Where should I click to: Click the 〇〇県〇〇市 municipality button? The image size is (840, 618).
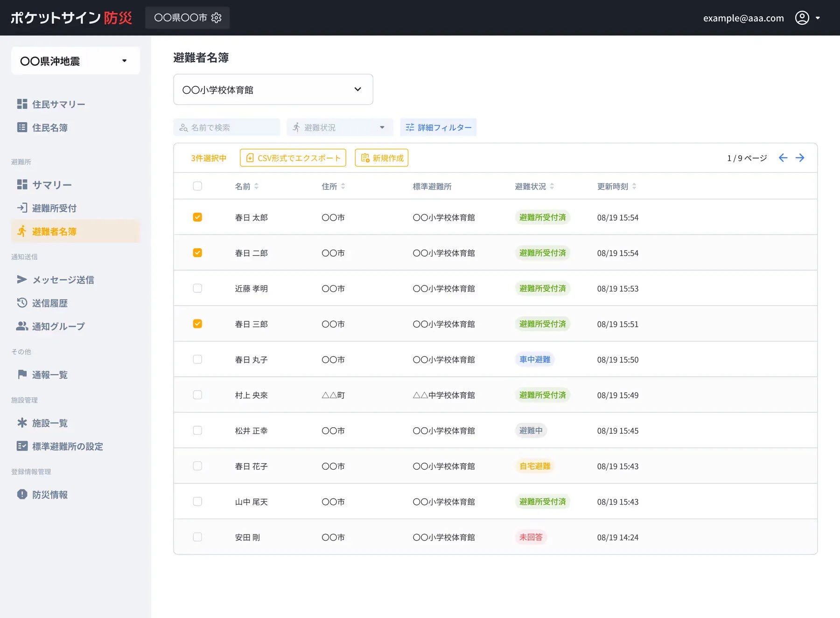[x=187, y=18]
